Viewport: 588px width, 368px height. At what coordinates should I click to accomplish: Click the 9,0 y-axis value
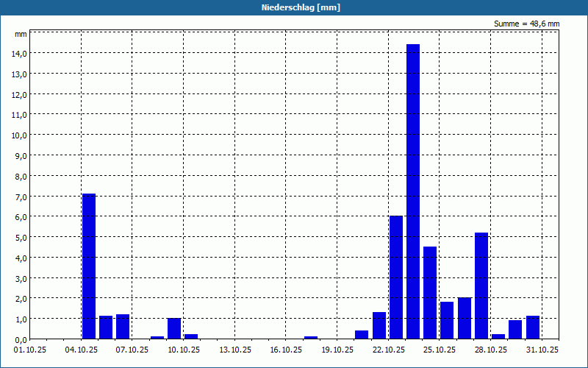tap(21, 156)
